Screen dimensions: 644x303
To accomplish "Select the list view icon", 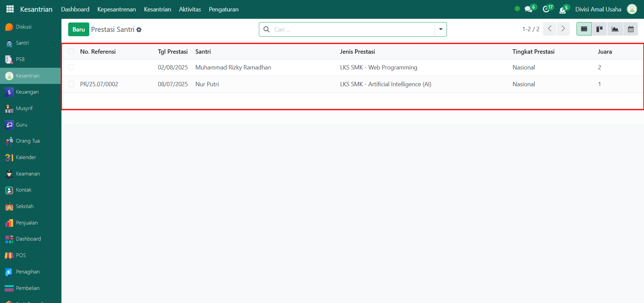I will tap(584, 29).
